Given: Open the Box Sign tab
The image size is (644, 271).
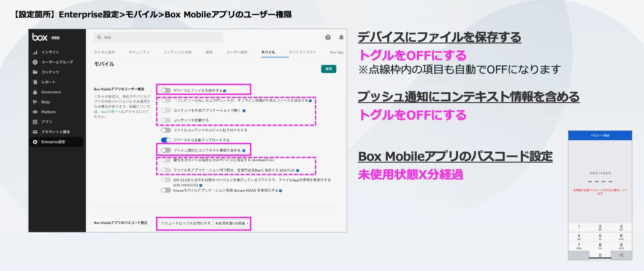Looking at the screenshot, I should click(337, 52).
